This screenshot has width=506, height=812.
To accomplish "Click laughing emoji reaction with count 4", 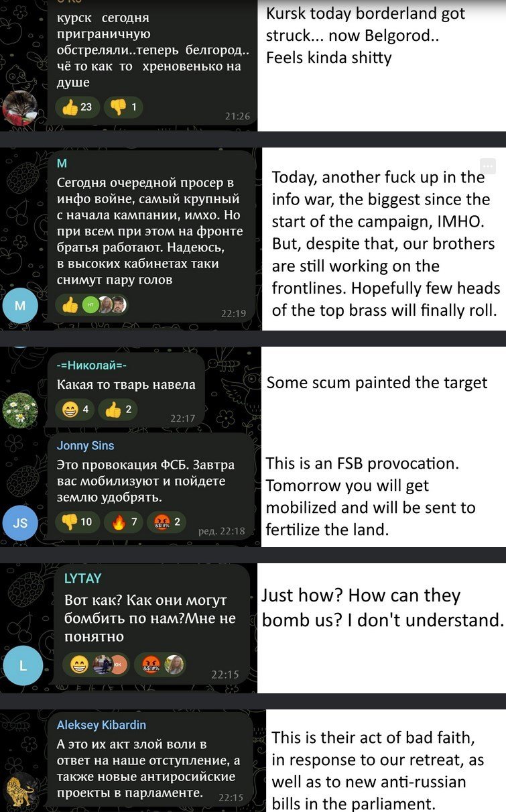I will pyautogui.click(x=75, y=409).
